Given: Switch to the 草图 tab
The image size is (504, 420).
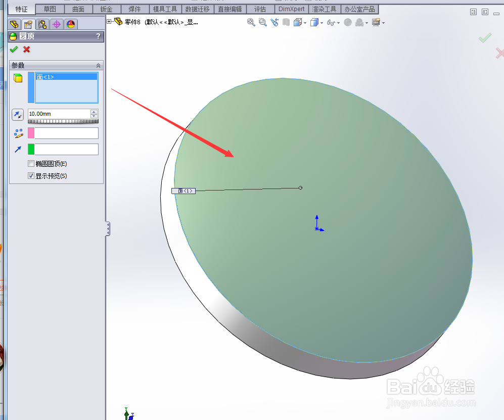Looking at the screenshot, I should click(x=50, y=9).
